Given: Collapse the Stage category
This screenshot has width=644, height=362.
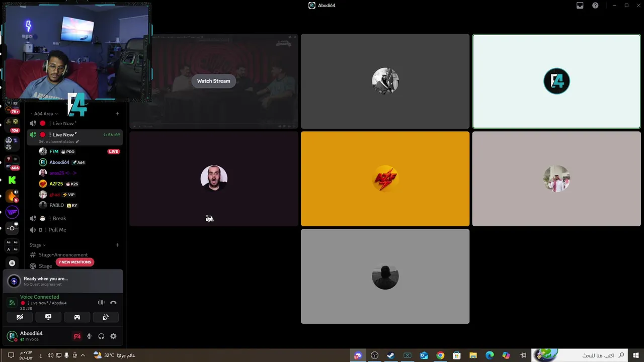Looking at the screenshot, I should 37,245.
